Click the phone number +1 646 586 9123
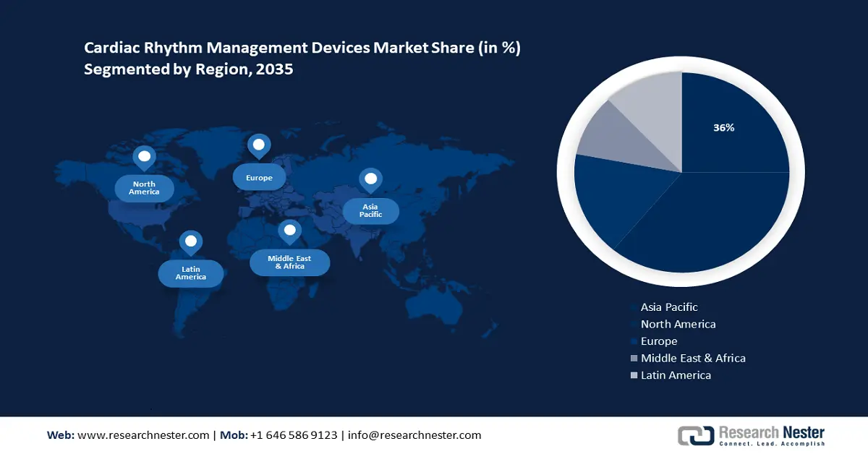 [294, 435]
